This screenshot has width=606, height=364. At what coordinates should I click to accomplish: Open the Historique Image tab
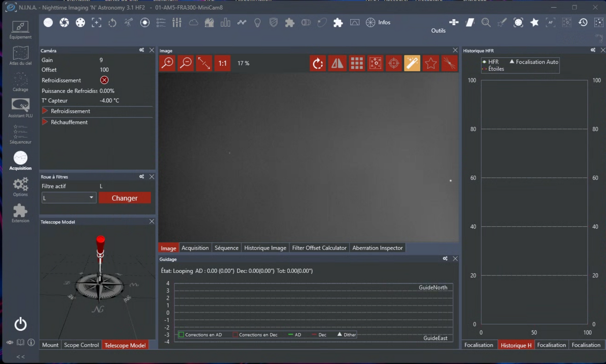265,248
